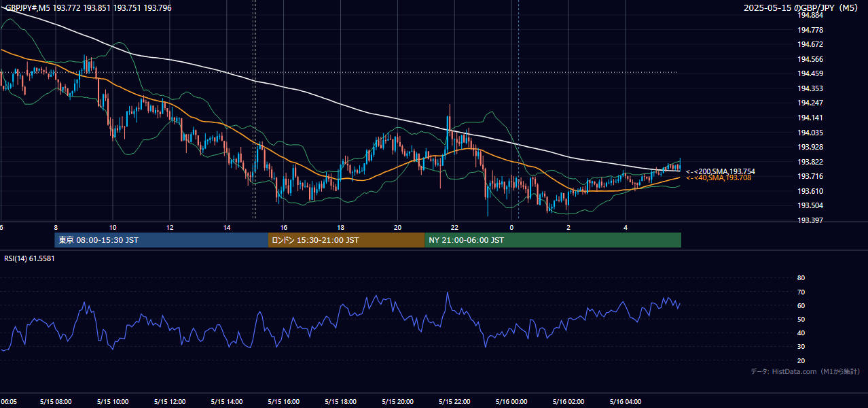The width and height of the screenshot is (868, 408).
Task: Click the 5/15 20:00 time axis label
Action: point(398,402)
